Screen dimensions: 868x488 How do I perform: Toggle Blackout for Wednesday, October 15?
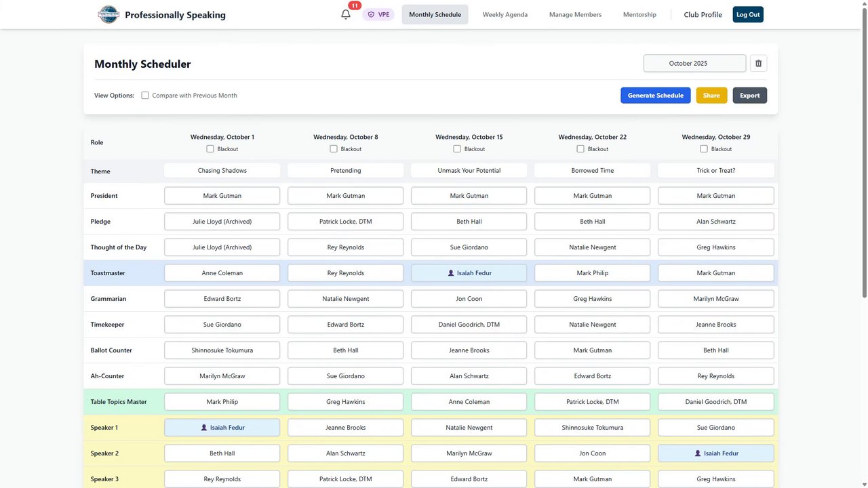[x=457, y=149]
